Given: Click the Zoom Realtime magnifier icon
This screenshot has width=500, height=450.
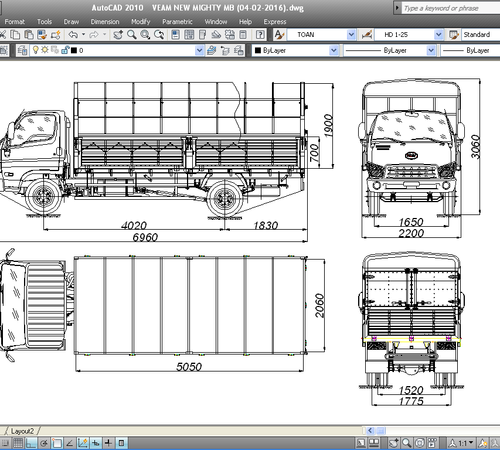Looking at the screenshot, I should coord(132,35).
